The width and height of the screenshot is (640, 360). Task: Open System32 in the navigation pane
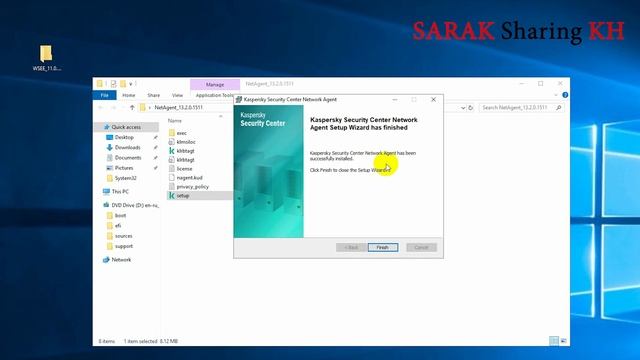pyautogui.click(x=125, y=178)
